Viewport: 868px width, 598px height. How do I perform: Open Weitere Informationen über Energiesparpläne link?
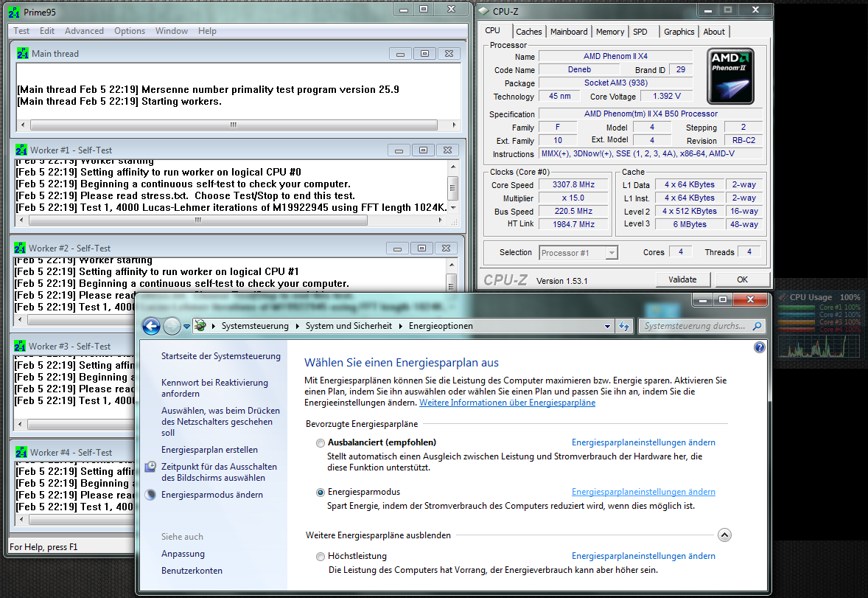pyautogui.click(x=507, y=403)
